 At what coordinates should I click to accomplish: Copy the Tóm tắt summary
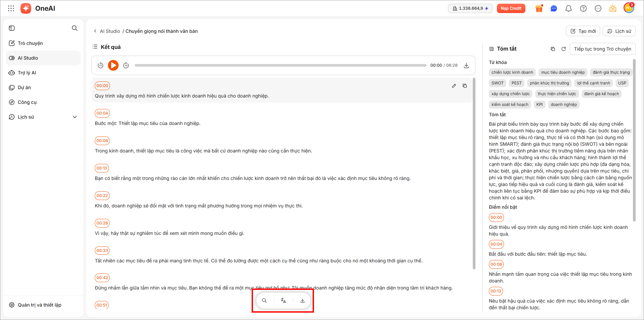tap(553, 49)
